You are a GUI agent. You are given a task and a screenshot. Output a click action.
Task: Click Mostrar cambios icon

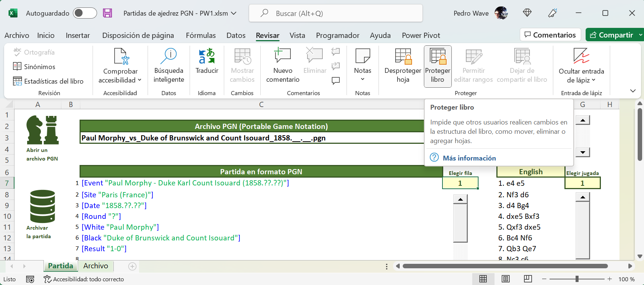(x=242, y=56)
